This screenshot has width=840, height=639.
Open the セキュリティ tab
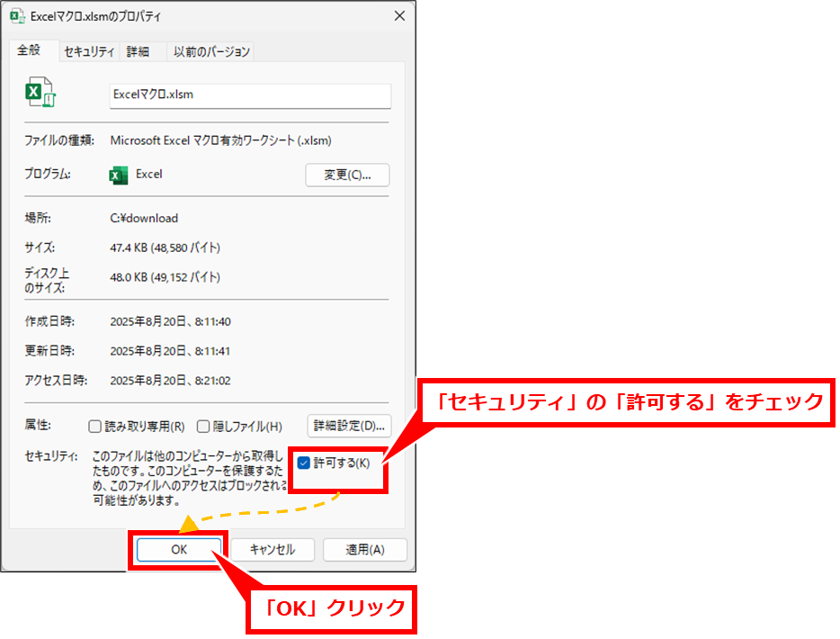tap(89, 51)
